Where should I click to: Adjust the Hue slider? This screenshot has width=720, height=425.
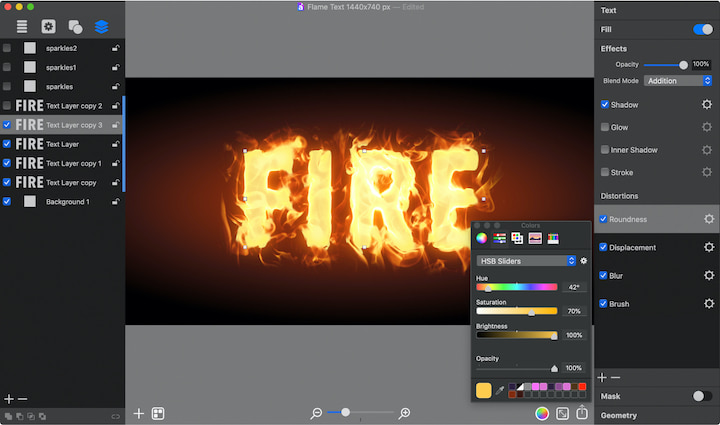tap(517, 287)
